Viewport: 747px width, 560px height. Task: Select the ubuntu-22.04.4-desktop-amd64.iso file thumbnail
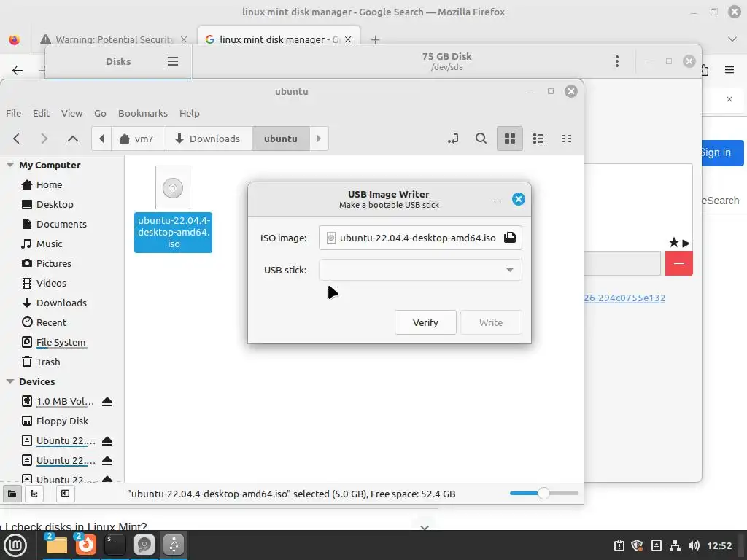(x=173, y=187)
